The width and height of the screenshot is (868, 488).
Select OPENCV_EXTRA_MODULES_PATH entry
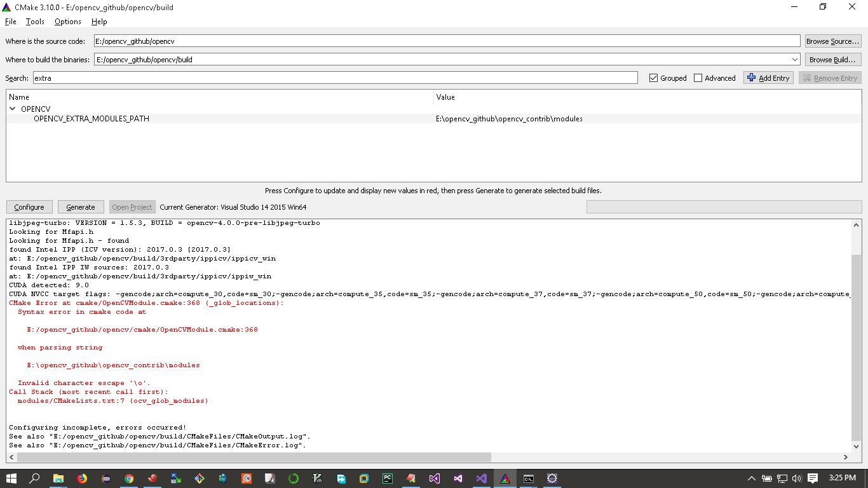(92, 119)
